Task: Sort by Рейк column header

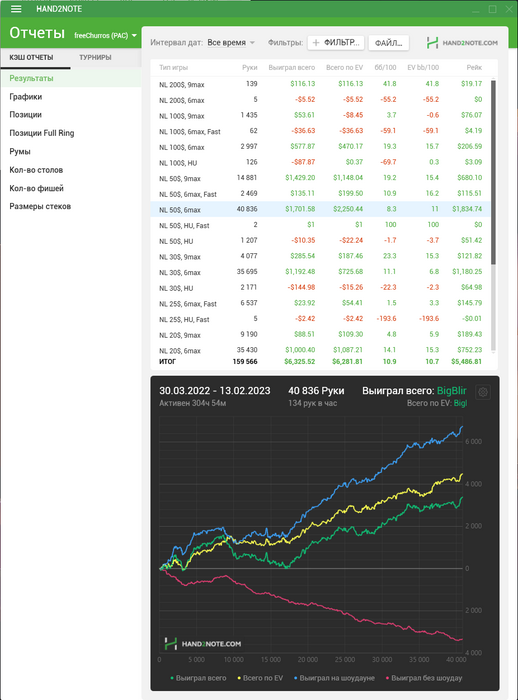Action: point(474,67)
